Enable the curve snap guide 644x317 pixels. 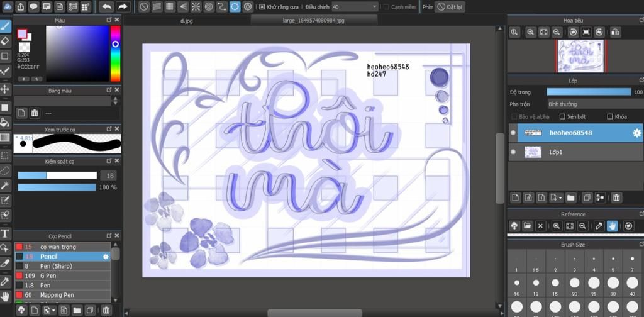222,6
